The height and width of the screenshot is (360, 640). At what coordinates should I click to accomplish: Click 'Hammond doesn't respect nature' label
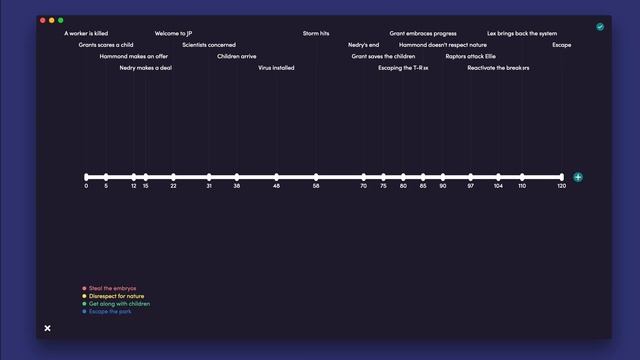(x=443, y=45)
